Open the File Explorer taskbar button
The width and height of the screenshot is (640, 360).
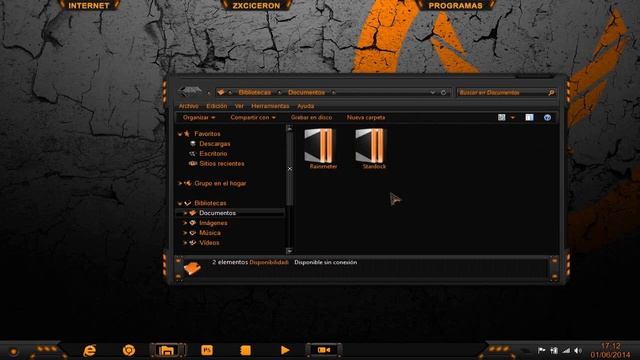tap(167, 350)
